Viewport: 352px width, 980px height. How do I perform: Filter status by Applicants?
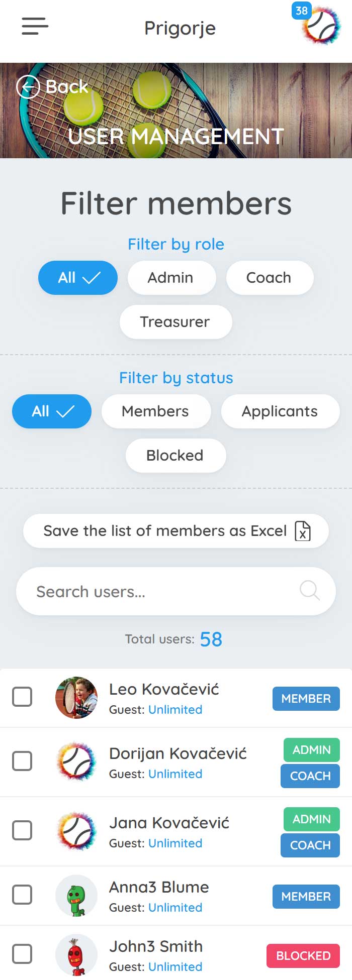coord(280,411)
